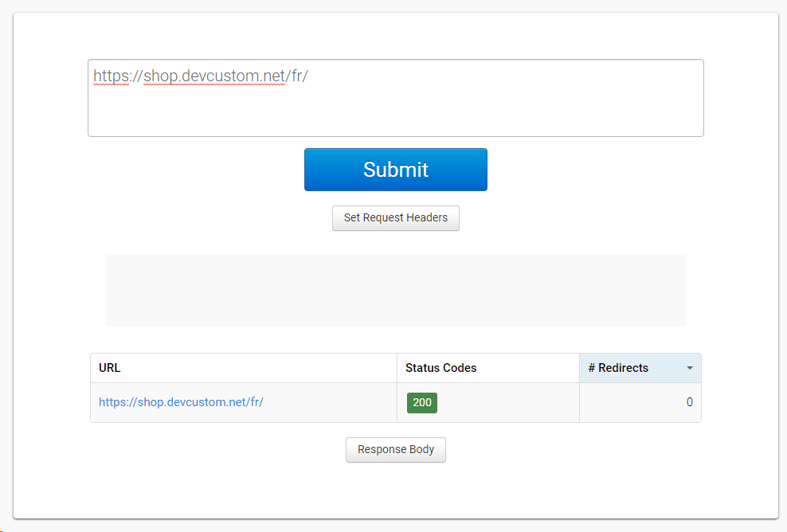The width and height of the screenshot is (787, 532).
Task: Open Set Request Headers options
Action: (396, 218)
